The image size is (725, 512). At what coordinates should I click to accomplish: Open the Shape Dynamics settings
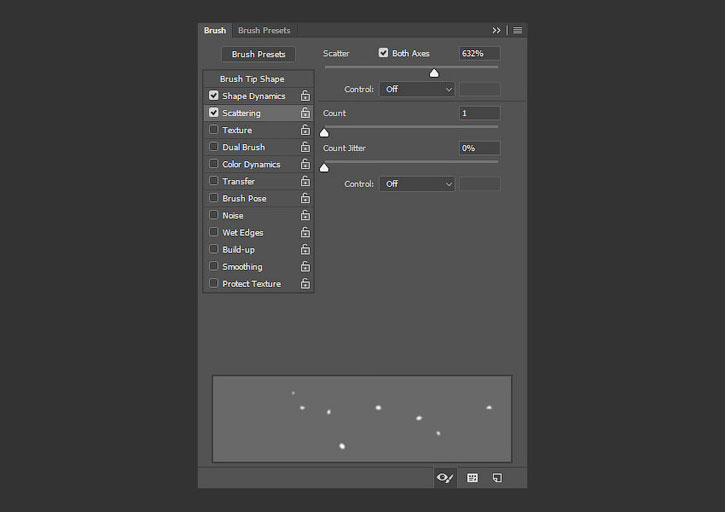click(253, 96)
